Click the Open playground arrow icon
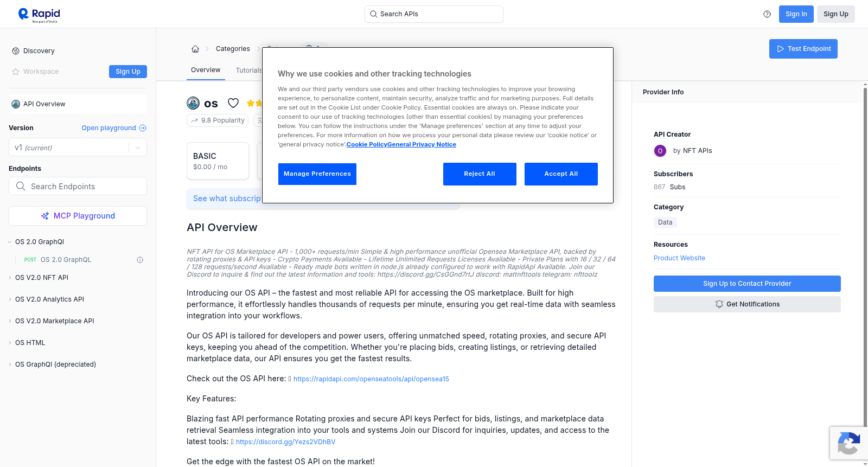The image size is (868, 467). (143, 128)
